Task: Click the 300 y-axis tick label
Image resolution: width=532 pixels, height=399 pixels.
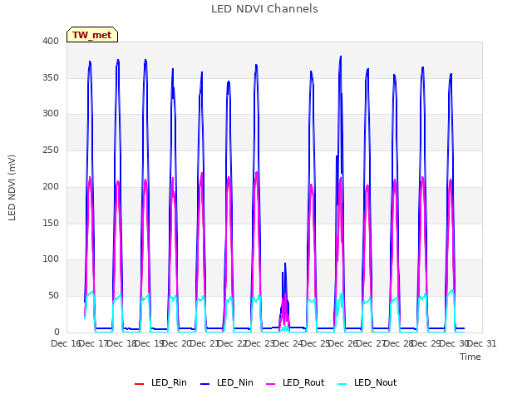Action: click(51, 113)
